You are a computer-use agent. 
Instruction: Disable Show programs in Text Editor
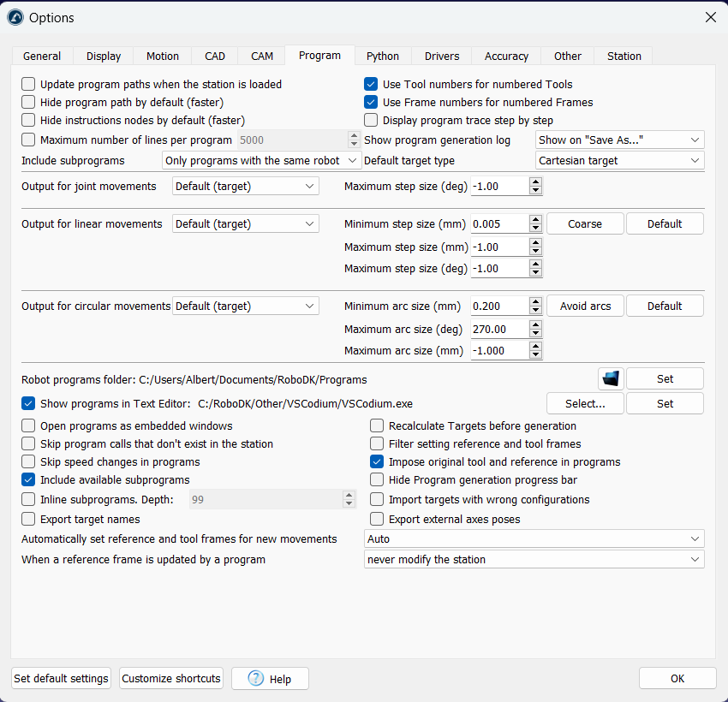29,403
